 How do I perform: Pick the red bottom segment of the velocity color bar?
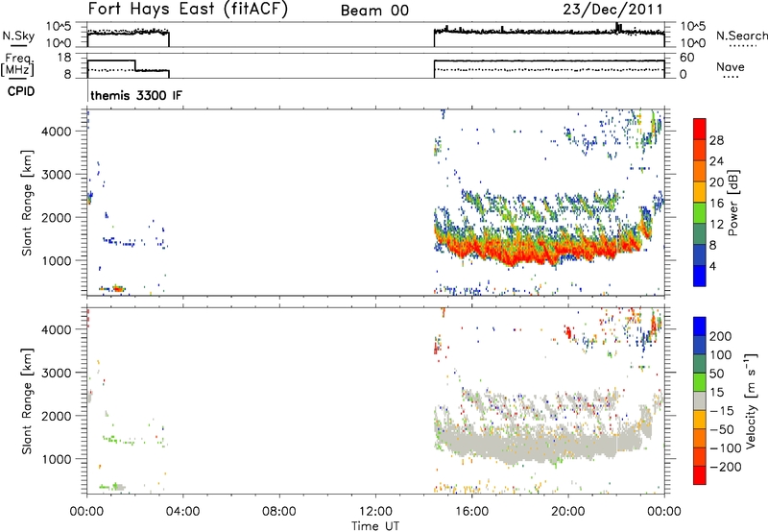coord(700,475)
